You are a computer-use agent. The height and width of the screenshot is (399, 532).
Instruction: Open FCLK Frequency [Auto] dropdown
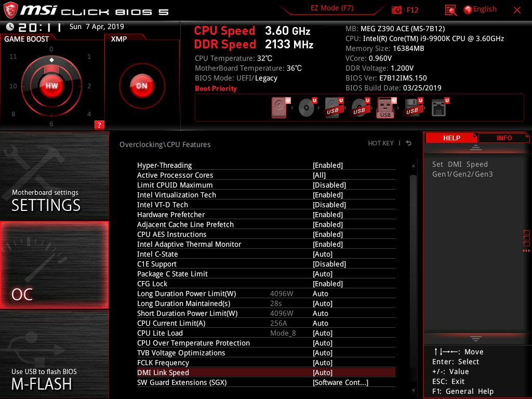(x=322, y=363)
